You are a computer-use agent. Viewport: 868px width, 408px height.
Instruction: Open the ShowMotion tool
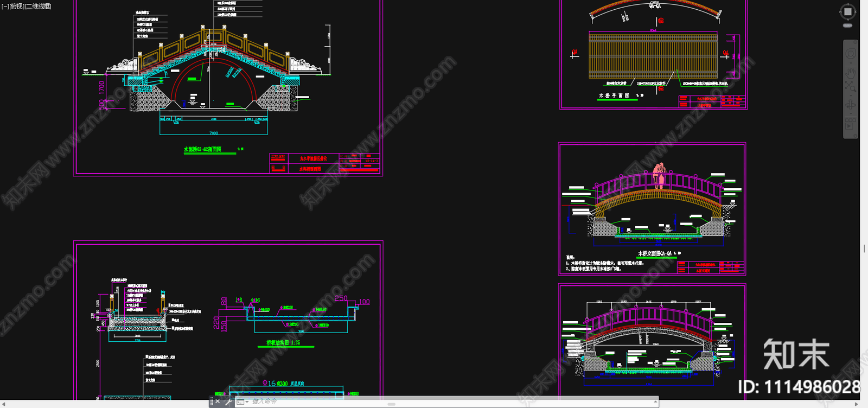click(851, 124)
